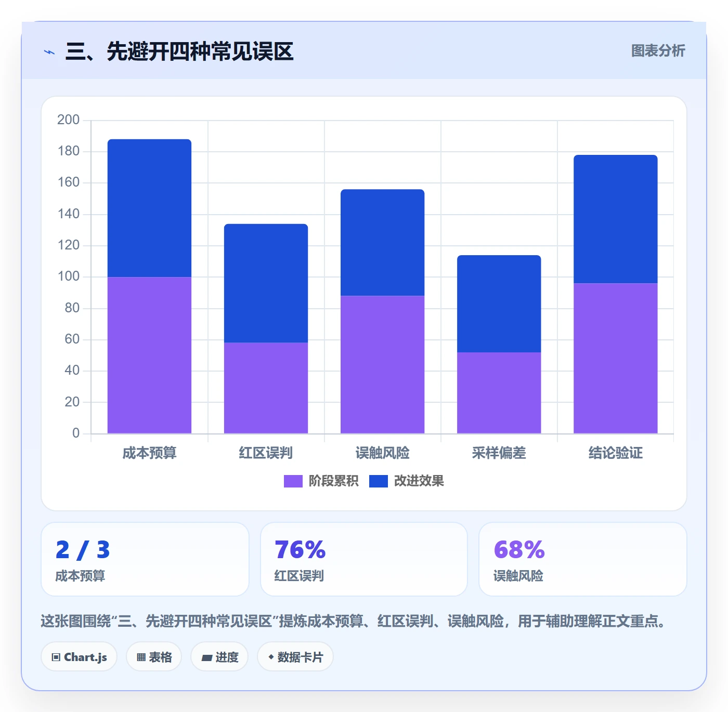
Task: Click the blue segment of the 红区误判 bar
Action: [266, 283]
